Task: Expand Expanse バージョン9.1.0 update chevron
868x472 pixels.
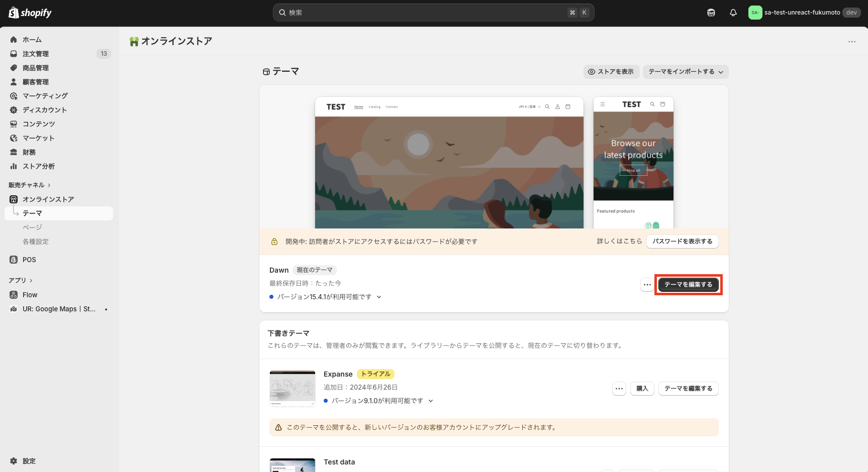Action: point(431,401)
